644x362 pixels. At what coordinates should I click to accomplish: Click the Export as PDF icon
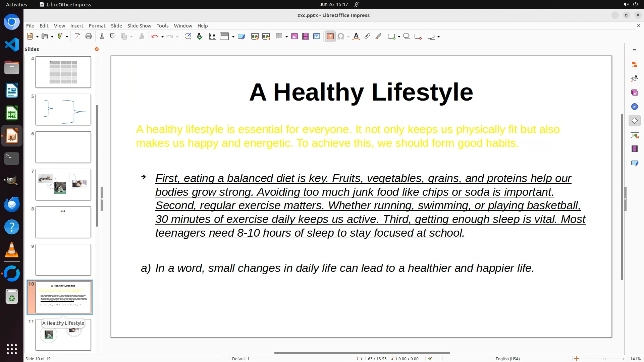pos(77,37)
